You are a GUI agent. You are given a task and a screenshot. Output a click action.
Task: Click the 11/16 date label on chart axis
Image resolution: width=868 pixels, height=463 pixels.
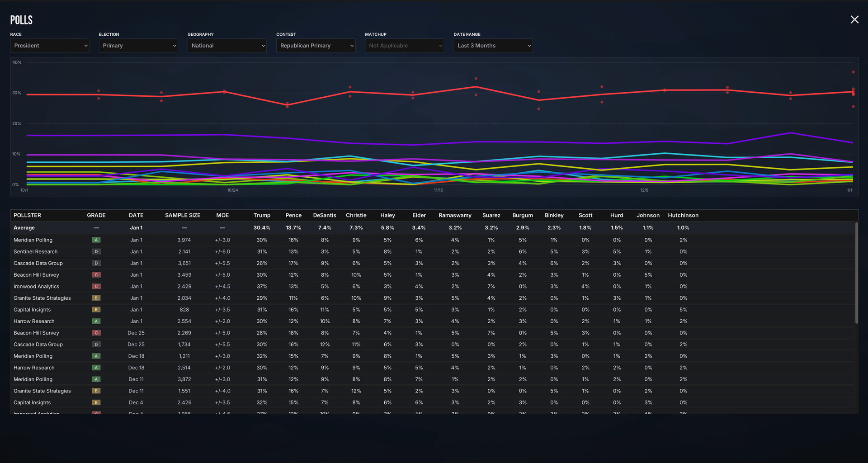point(439,190)
